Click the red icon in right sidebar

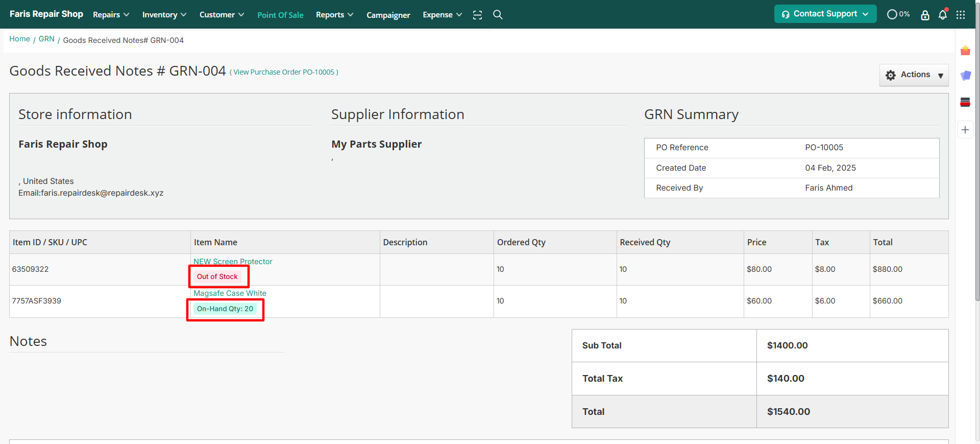(965, 102)
